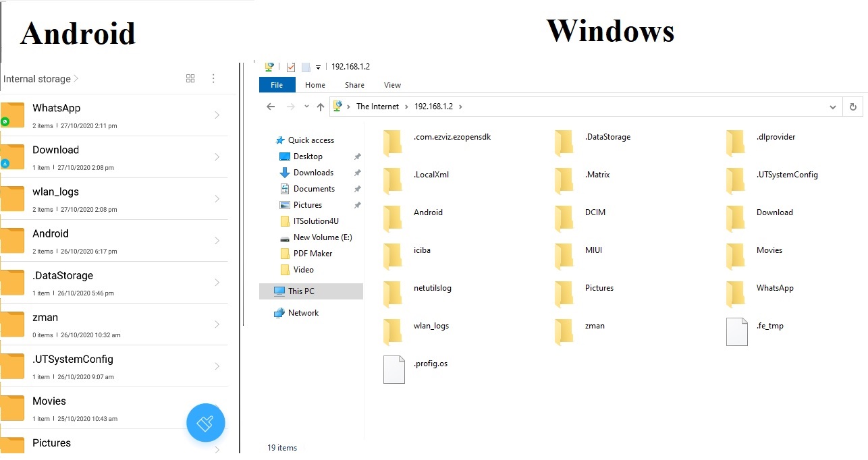Expand the Android zman row chevron
Viewport: 868px width, 460px height.
pyautogui.click(x=217, y=324)
